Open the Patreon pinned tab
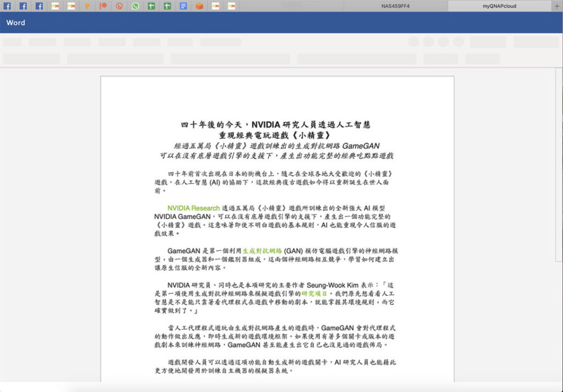Screen dimensions: 563x392 pos(103,5)
